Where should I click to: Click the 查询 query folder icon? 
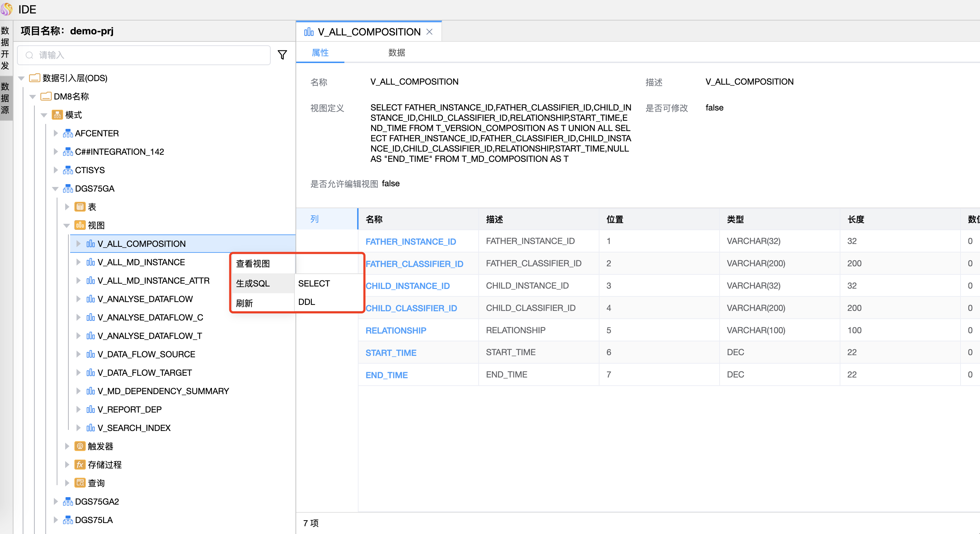tap(79, 483)
